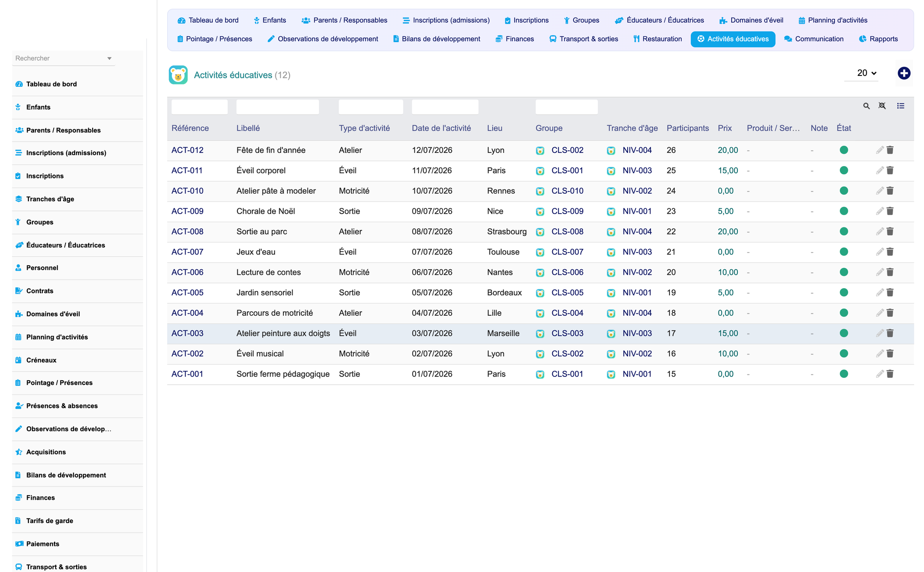The height and width of the screenshot is (572, 924).
Task: Click the Acquisitions star icon in sidebar
Action: (x=19, y=452)
